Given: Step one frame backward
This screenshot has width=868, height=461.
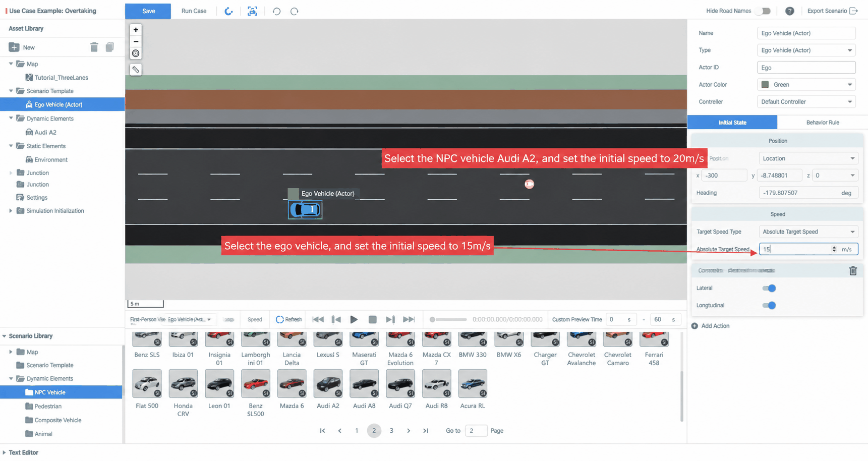Looking at the screenshot, I should (336, 319).
